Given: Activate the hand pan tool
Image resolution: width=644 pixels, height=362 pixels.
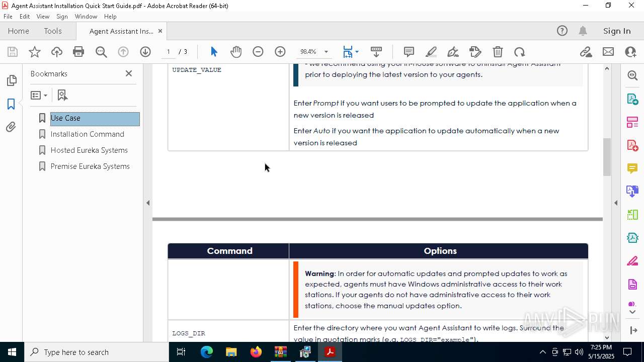Looking at the screenshot, I should pyautogui.click(x=236, y=52).
